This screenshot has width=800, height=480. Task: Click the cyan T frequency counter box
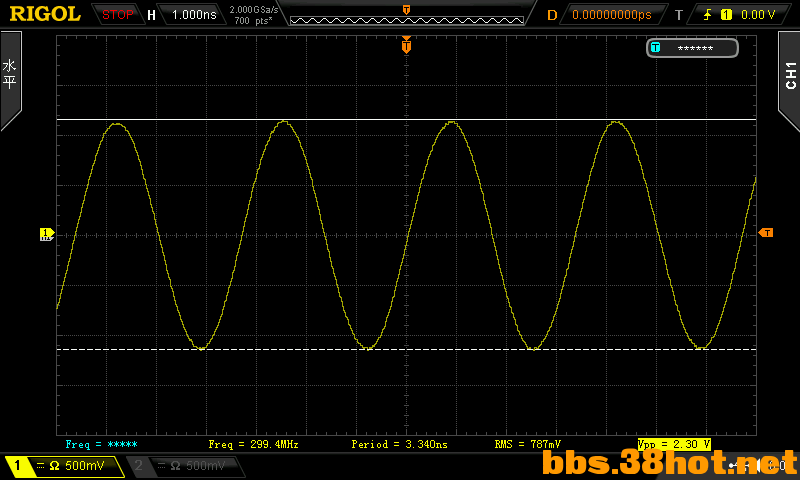[x=692, y=48]
